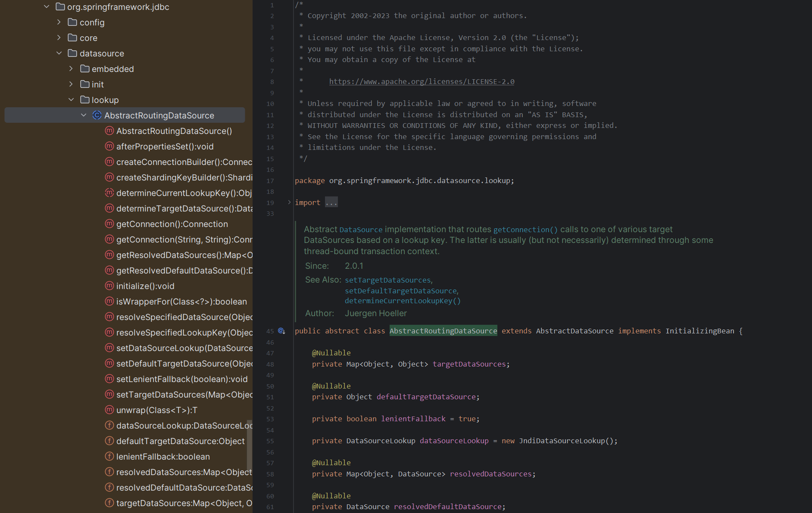Viewport: 812px width, 513px height.
Task: Click method icon beside getResolvedDataSources()
Action: (109, 255)
